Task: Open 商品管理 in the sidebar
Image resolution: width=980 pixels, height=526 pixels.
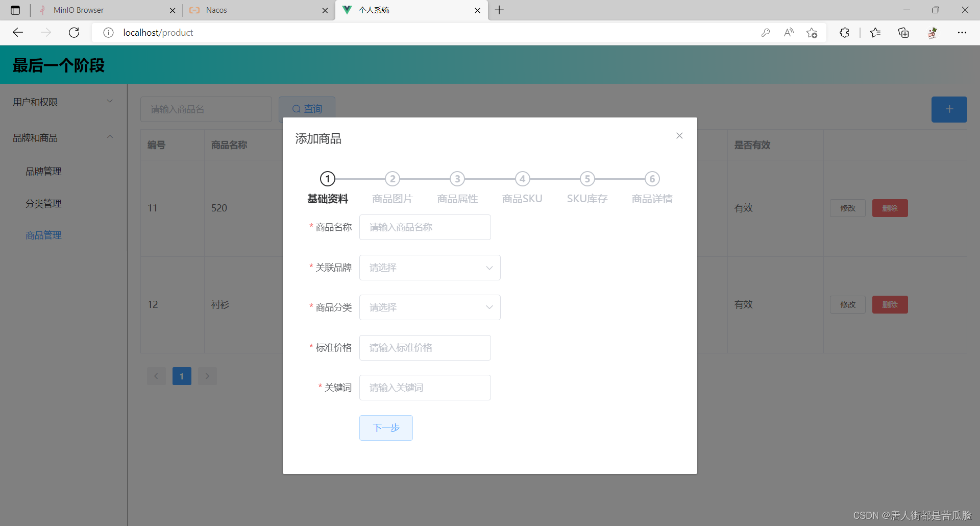Action: click(x=43, y=235)
